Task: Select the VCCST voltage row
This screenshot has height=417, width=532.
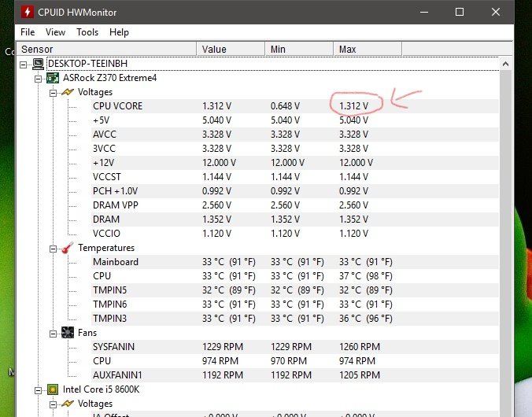Action: 294,177
